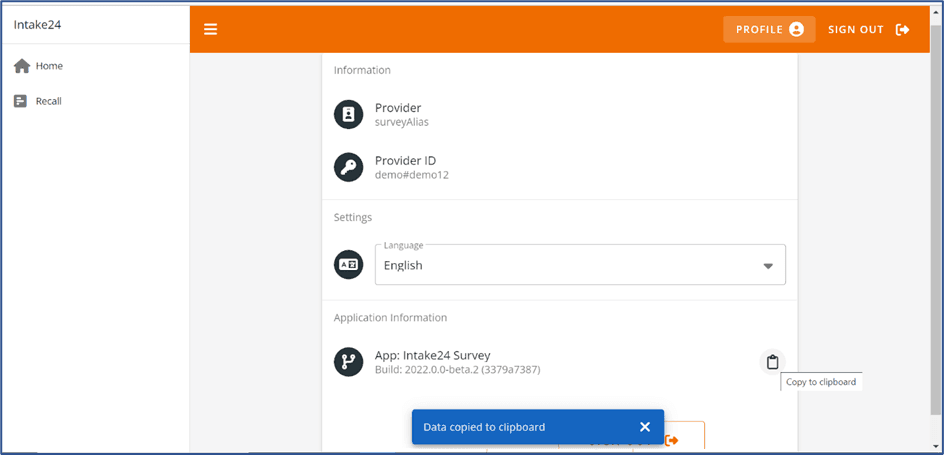Click the Build 2022.0.0-beta.2 text
Viewport: 944px width, 455px height.
pos(458,370)
